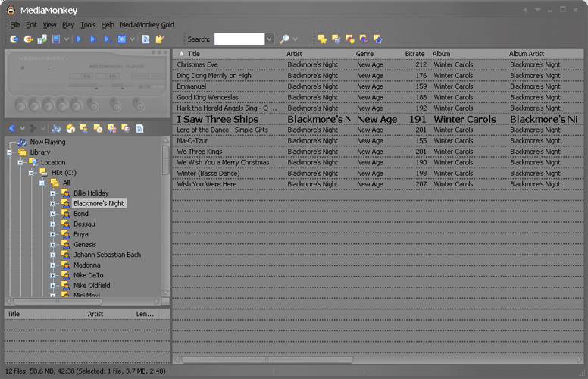Click the folder with calendar Year icon

pos(126,129)
